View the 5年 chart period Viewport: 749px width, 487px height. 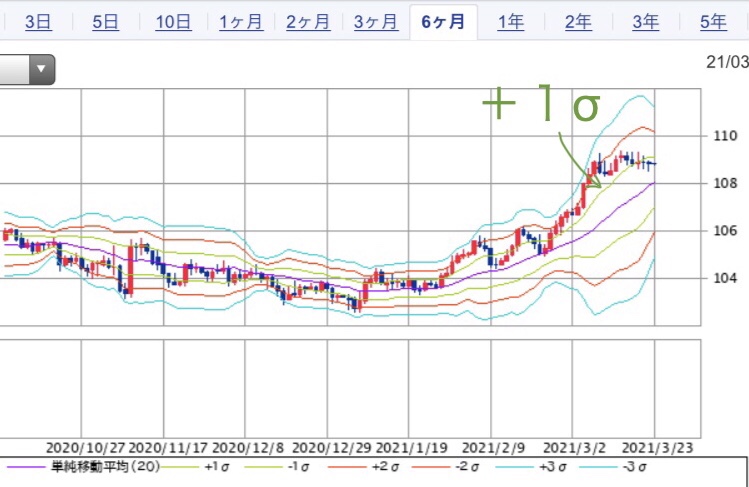[713, 22]
